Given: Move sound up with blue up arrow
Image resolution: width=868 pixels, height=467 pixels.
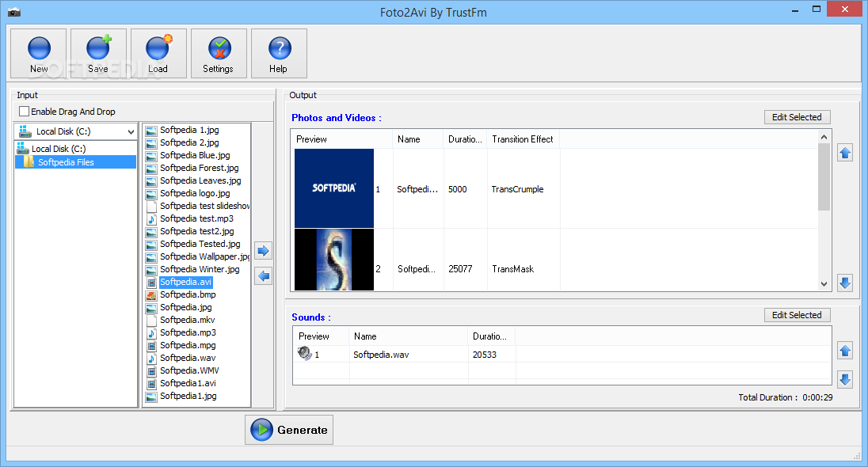Looking at the screenshot, I should pos(845,351).
